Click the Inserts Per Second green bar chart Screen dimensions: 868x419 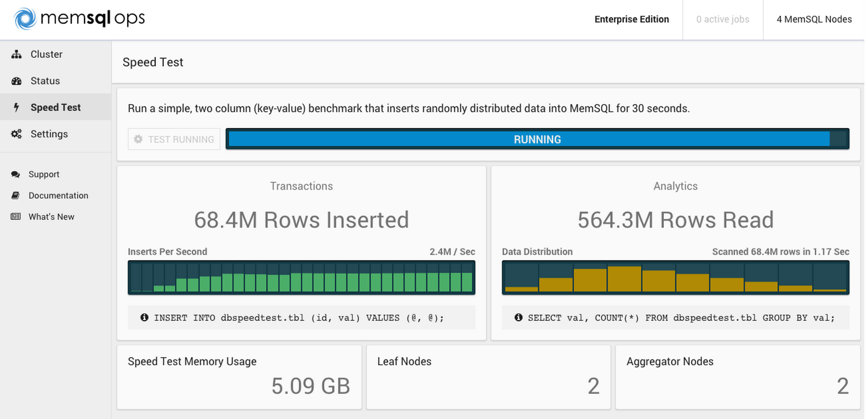coord(302,277)
